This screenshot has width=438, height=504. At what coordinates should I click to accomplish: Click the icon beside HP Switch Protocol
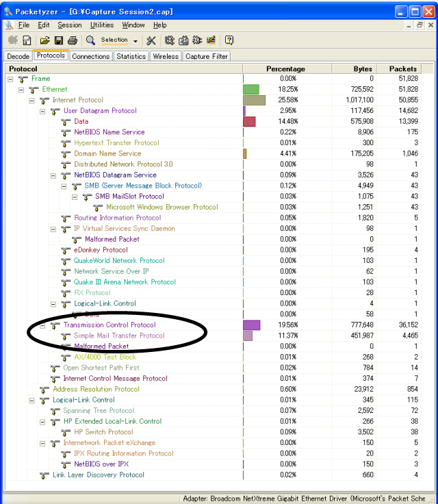66,432
